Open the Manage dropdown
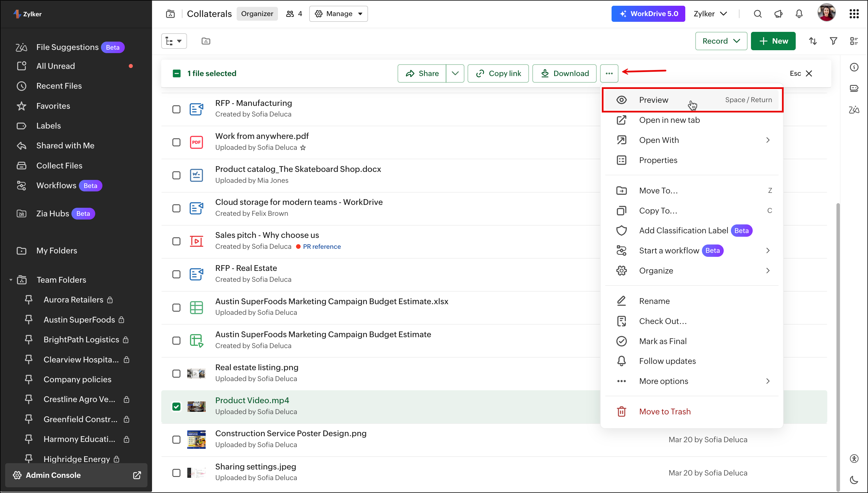The height and width of the screenshot is (493, 868). coord(338,14)
